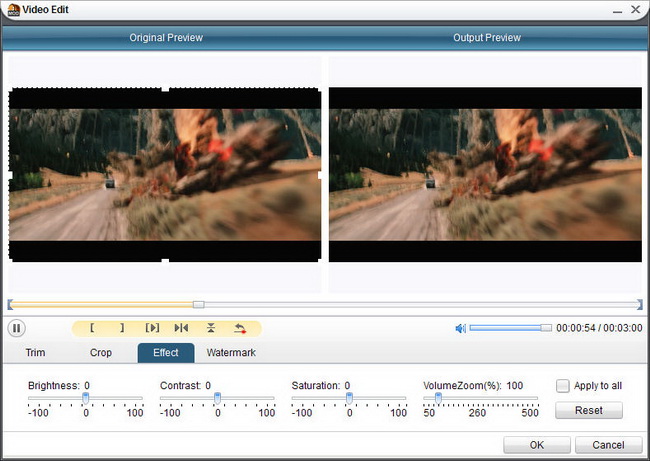
Task: Click the undo arrow with red dot icon
Action: pos(240,328)
